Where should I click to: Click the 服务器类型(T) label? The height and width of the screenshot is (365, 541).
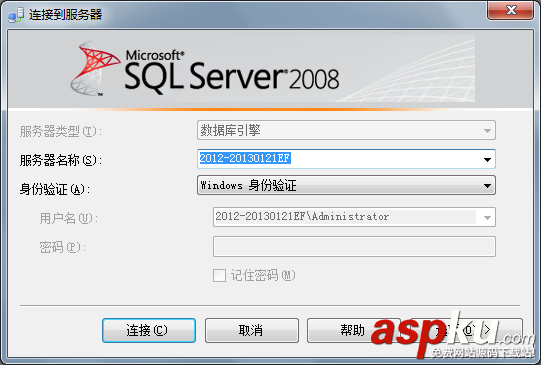(x=60, y=131)
